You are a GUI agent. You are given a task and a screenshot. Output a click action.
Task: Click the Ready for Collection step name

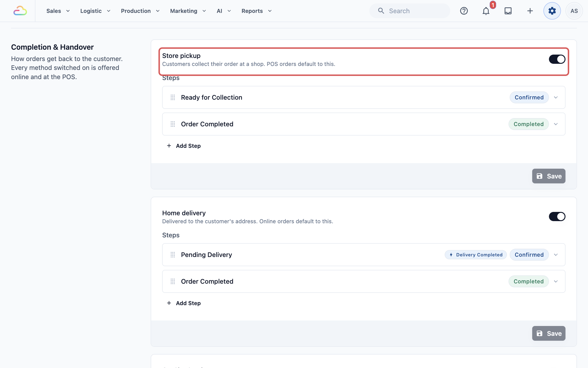[x=212, y=98]
